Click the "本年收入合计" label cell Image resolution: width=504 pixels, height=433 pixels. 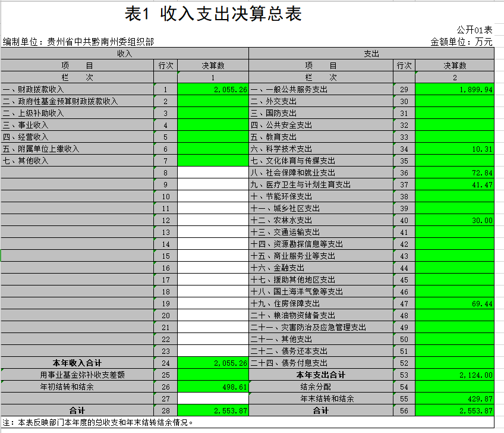(77, 363)
